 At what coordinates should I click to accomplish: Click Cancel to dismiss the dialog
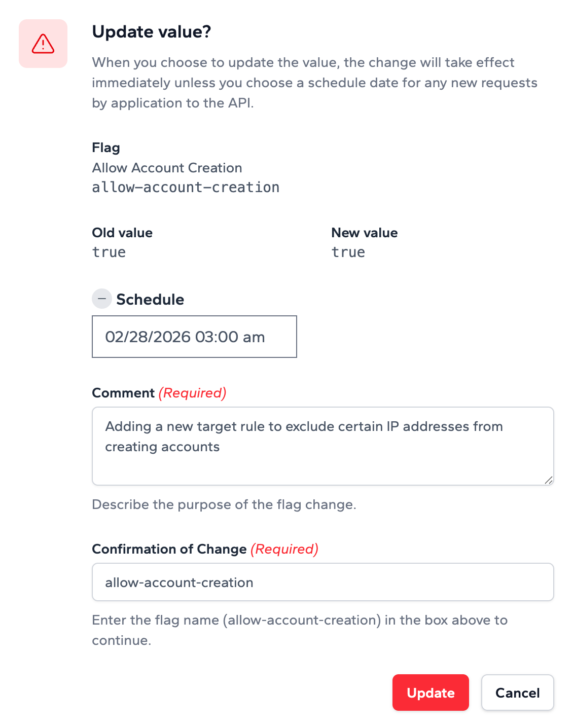click(x=517, y=693)
